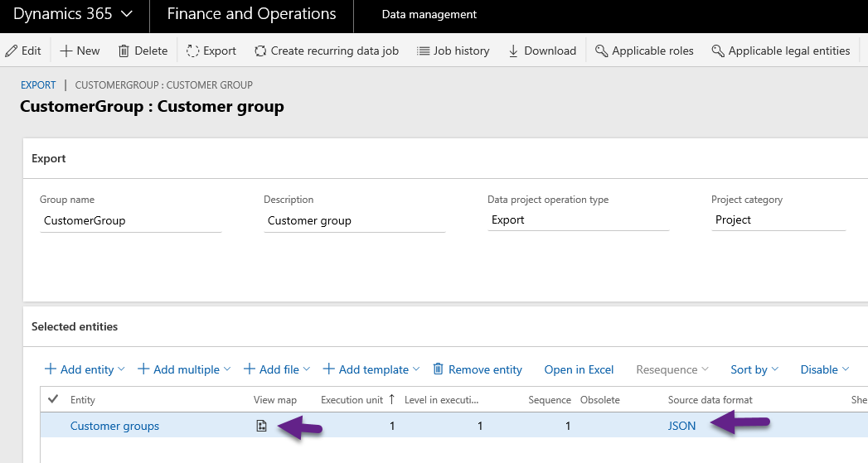This screenshot has height=463, width=868.
Task: Click the JSON source data format link
Action: pyautogui.click(x=682, y=426)
